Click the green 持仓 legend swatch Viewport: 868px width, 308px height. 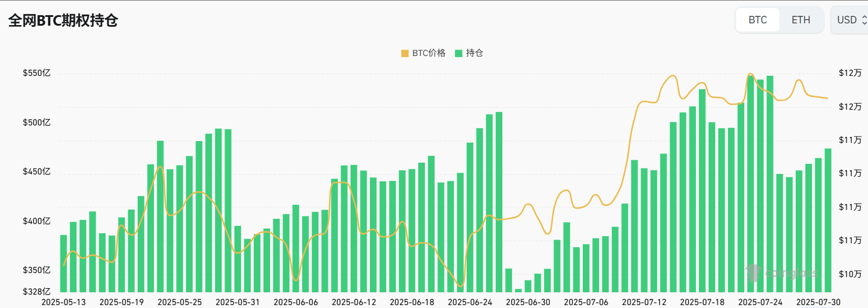click(x=459, y=53)
